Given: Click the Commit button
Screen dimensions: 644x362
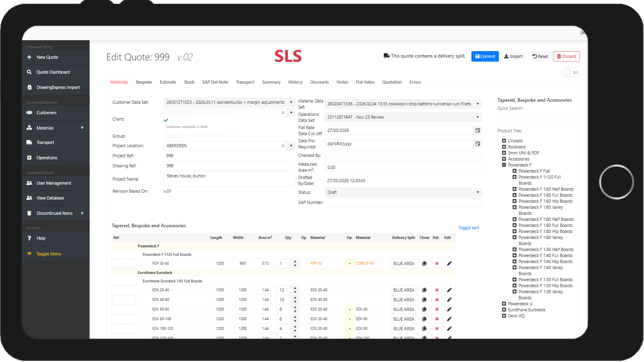Looking at the screenshot, I should pos(485,56).
